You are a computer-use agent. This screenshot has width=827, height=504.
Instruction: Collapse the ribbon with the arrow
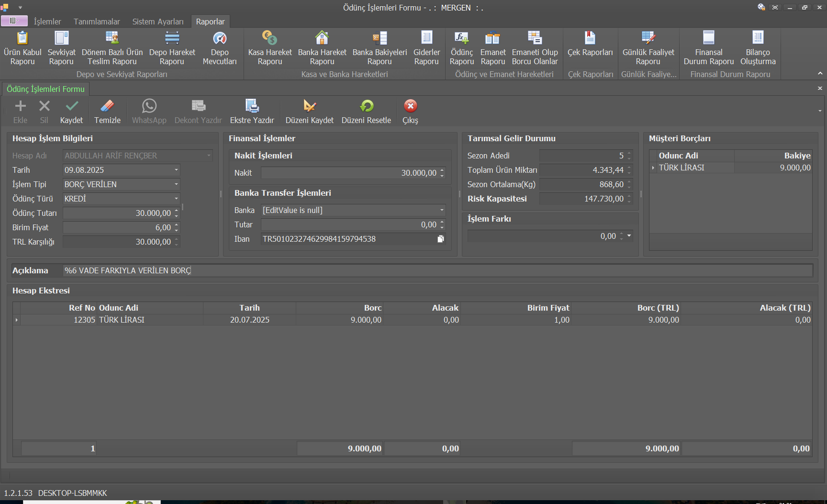coord(820,73)
